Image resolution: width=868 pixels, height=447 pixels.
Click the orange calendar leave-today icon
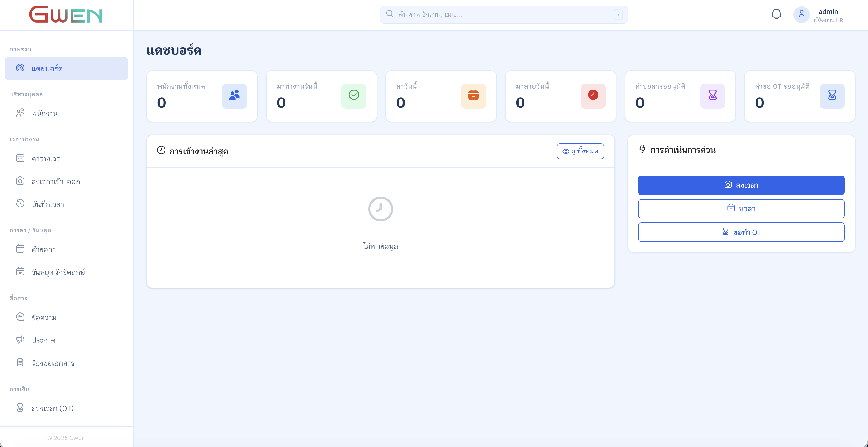473,96
